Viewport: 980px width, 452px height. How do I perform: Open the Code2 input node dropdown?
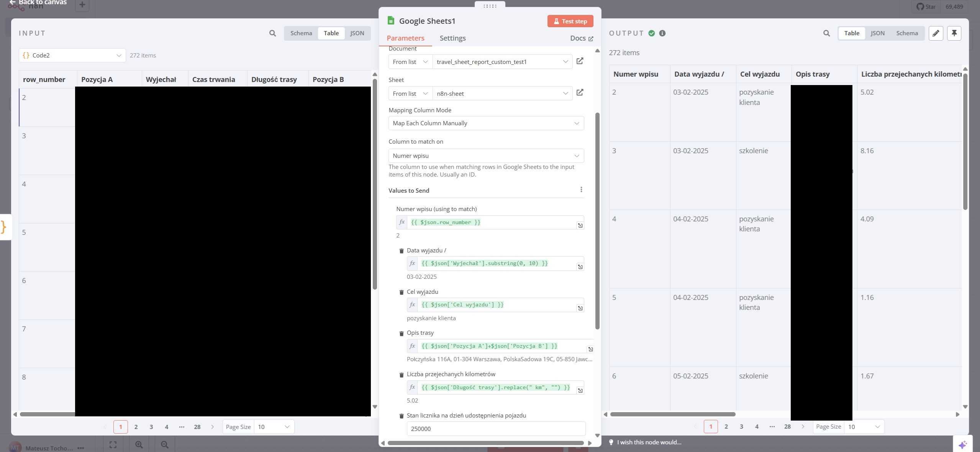72,55
